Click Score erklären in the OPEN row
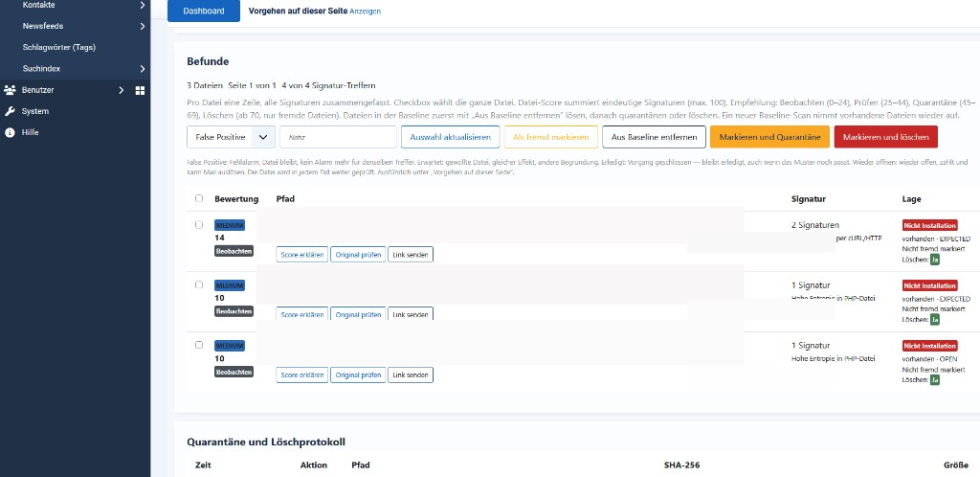Screen dimensions: 980x477 coord(301,375)
